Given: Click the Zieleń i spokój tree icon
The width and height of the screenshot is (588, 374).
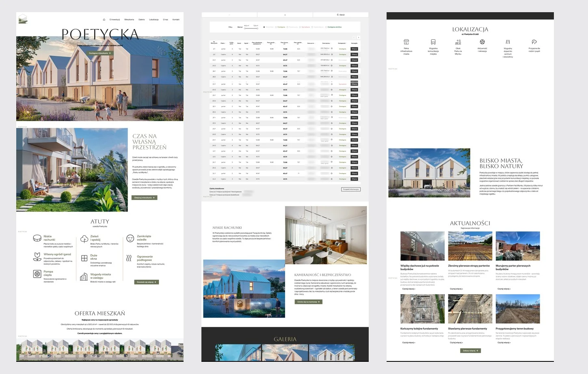Looking at the screenshot, I should click(84, 239).
